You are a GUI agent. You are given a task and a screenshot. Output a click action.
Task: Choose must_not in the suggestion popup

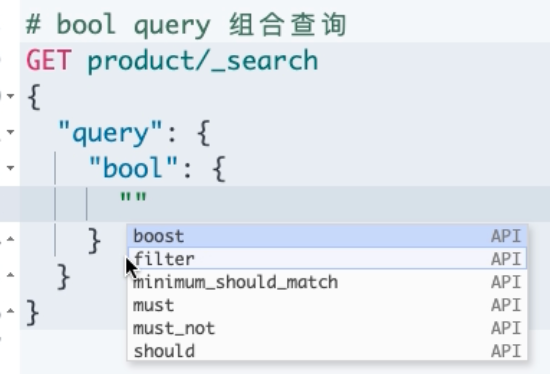tap(327, 328)
